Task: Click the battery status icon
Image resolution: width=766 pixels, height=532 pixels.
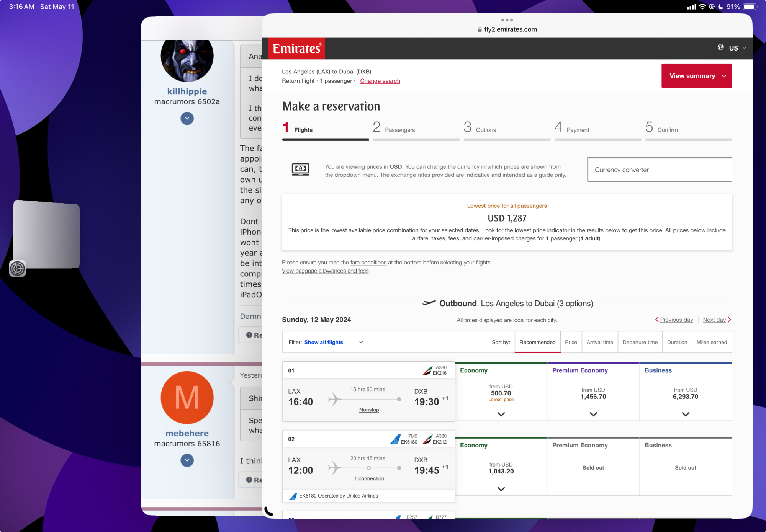Action: coord(750,7)
